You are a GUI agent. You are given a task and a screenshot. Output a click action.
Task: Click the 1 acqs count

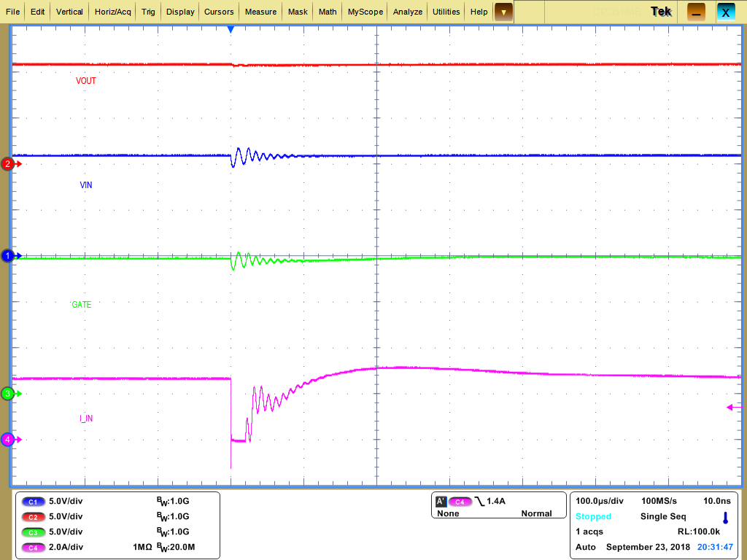point(589,532)
